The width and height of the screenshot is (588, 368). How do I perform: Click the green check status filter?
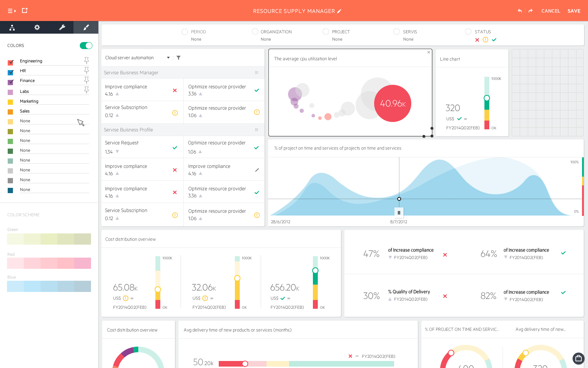coord(494,40)
